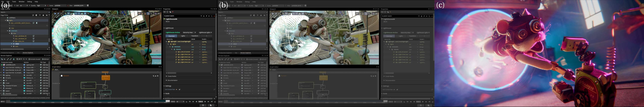Click the light bulb icon beside lgt_c_windows_02 in panel (a)
The height and width of the screenshot is (107, 644).
[x=34, y=36]
